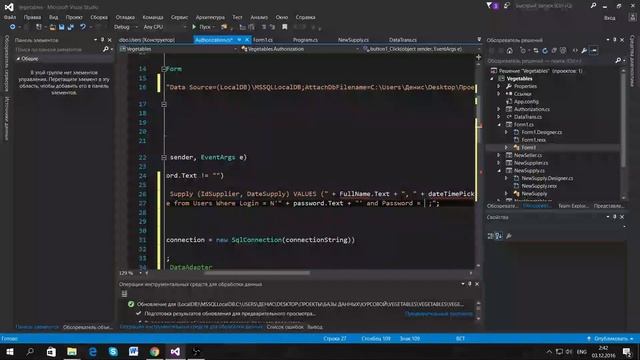Image resolution: width=640 pixels, height=360 pixels.
Task: Open the Файл menu
Action: [10, 17]
